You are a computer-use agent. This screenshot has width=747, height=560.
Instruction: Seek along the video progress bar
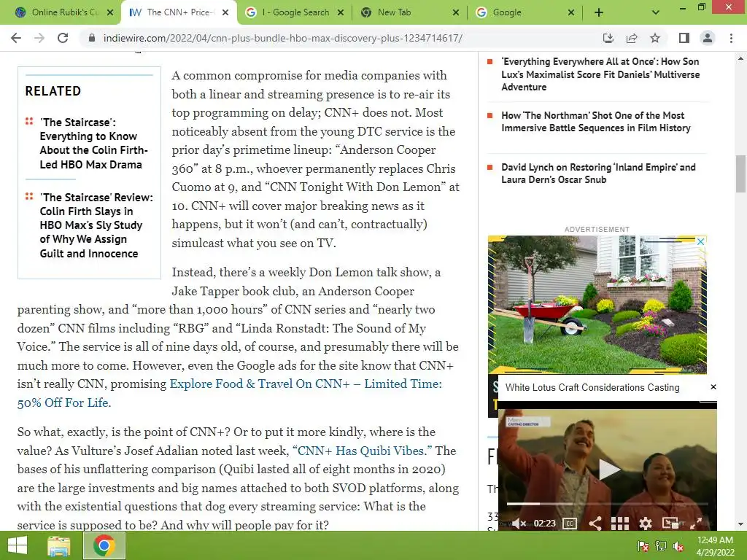(607, 503)
